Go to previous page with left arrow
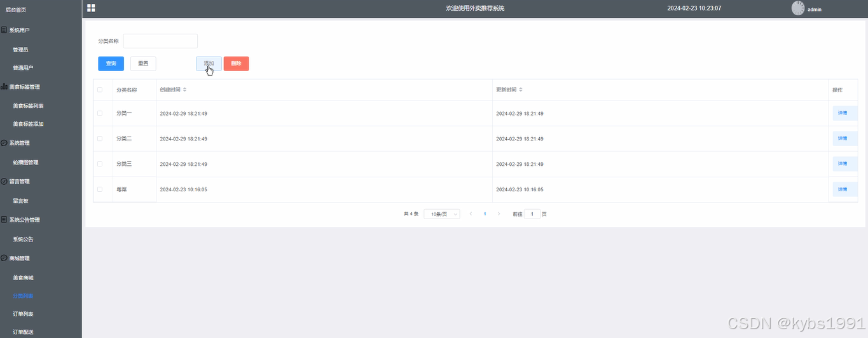The image size is (868, 338). pos(471,214)
